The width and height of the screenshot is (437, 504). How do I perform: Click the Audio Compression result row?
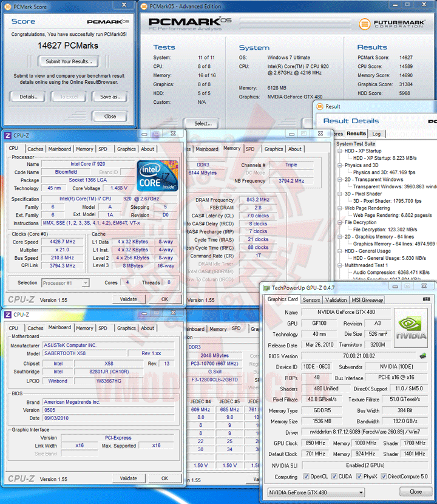coord(391,272)
